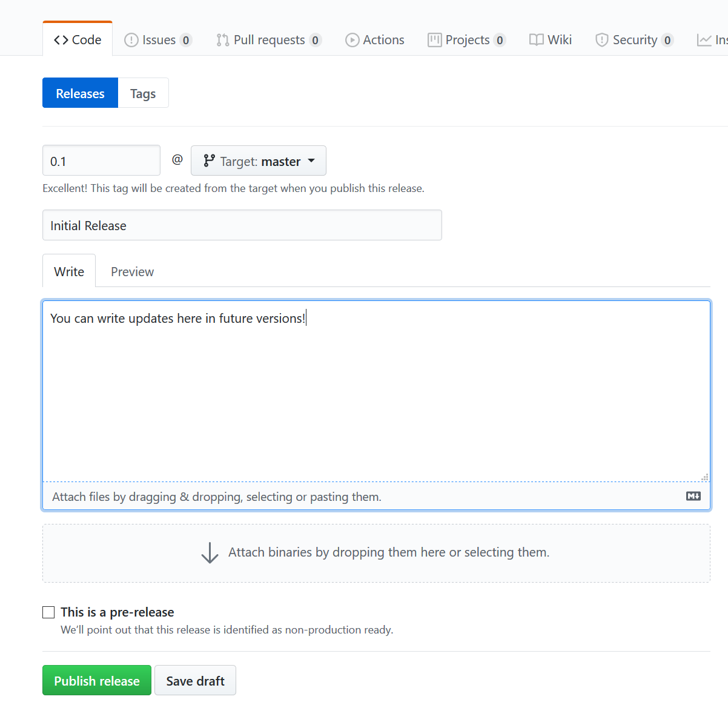Click the Publish release button
The width and height of the screenshot is (728, 708).
pos(96,680)
